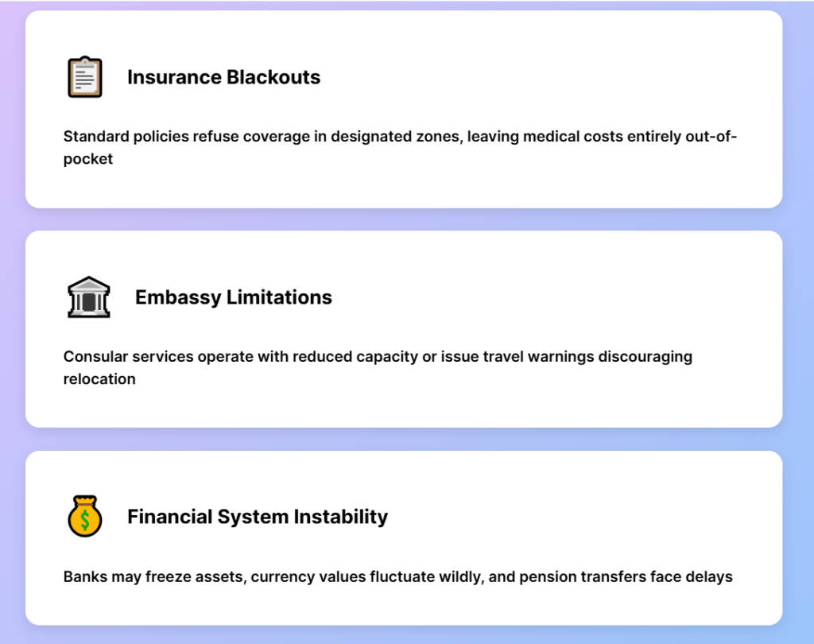This screenshot has width=814, height=644.
Task: Click the clipboard icon beside Insurance Blackouts
Action: [85, 77]
